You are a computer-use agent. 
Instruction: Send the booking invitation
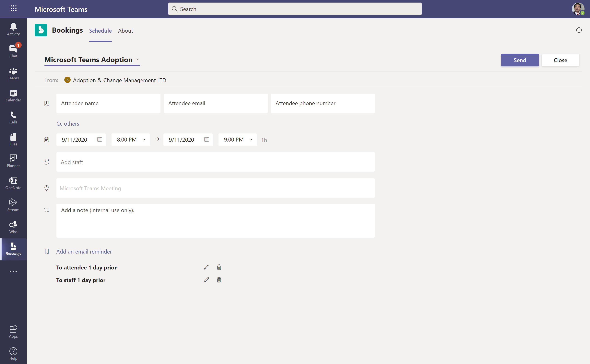[x=520, y=60]
